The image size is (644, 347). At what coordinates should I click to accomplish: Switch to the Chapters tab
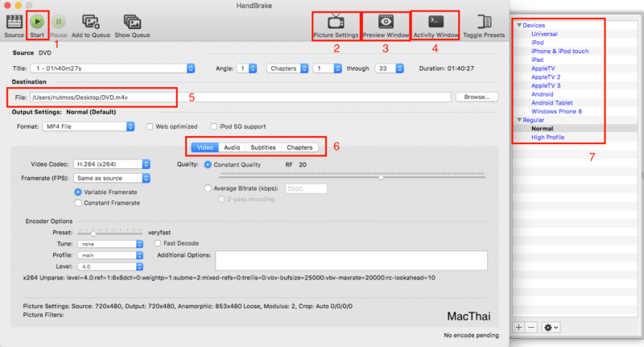pos(299,147)
